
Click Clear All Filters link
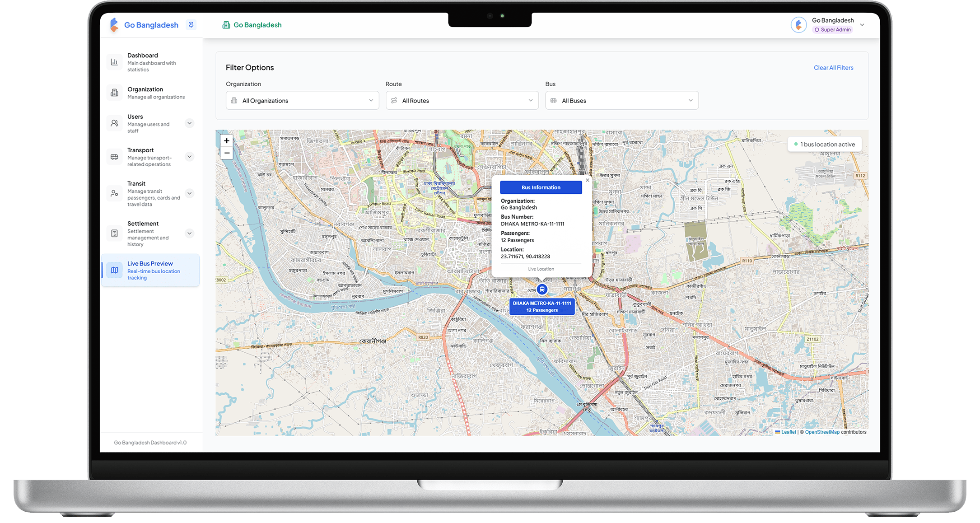click(833, 68)
